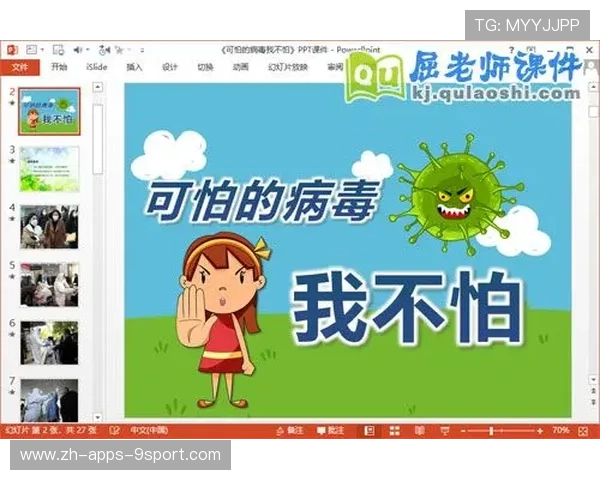Click fit slide to window icon
Screen dimensions: 600x480
pos(584,431)
